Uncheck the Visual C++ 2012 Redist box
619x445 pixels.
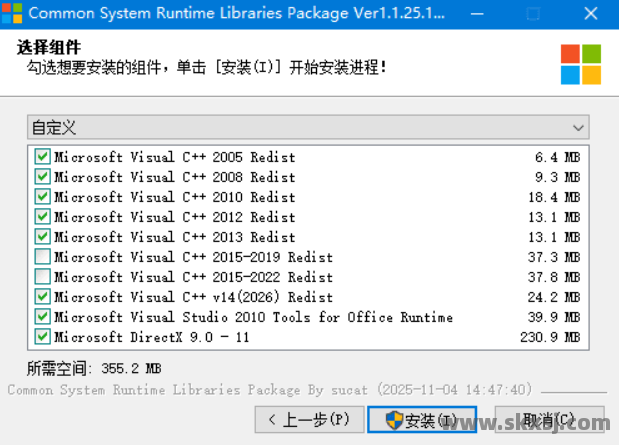coord(42,217)
